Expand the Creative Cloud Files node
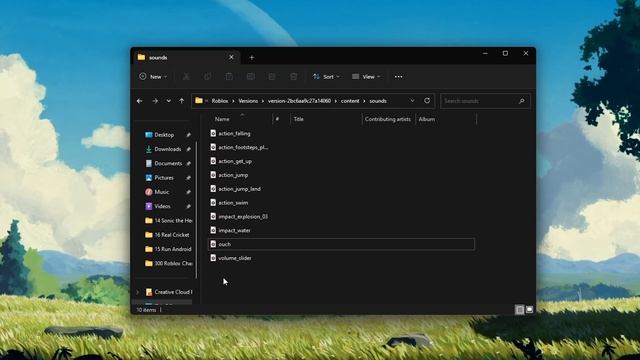 [x=138, y=292]
